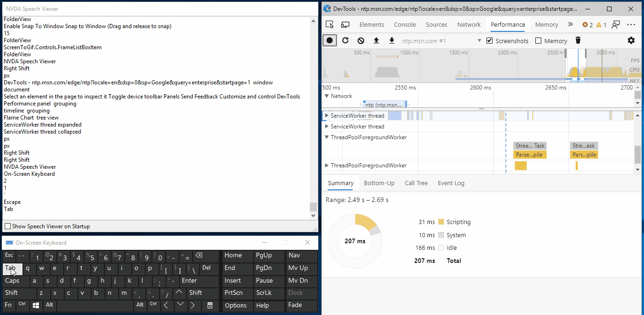Uncheck the Screenshots checkbox

click(489, 40)
